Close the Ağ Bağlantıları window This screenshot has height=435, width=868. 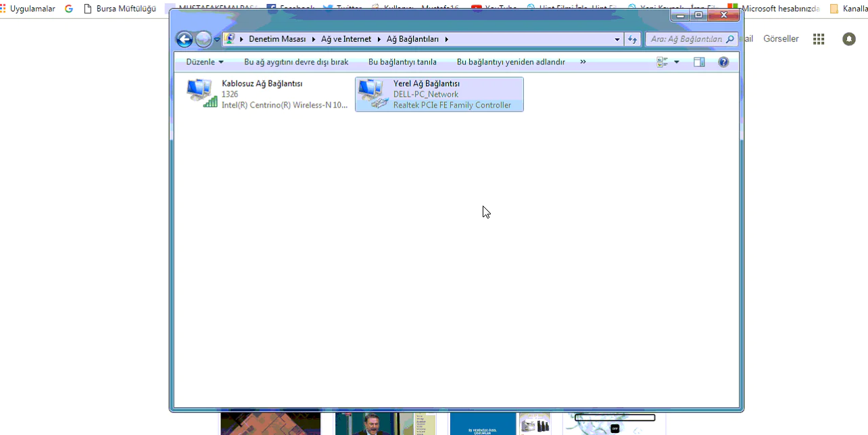click(x=724, y=14)
